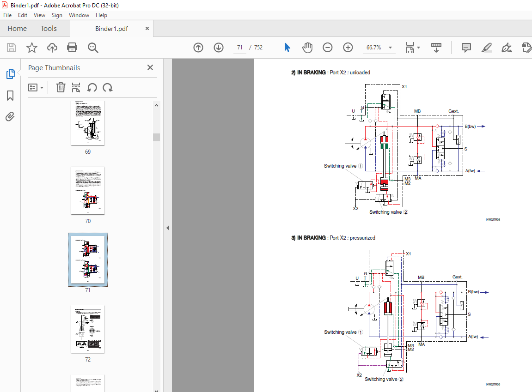Close the Page Thumbnails panel
The height and width of the screenshot is (392, 532).
coord(150,67)
